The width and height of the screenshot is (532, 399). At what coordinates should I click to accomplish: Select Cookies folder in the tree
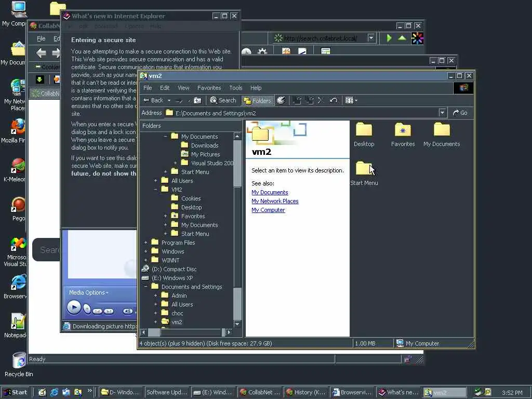pos(191,198)
